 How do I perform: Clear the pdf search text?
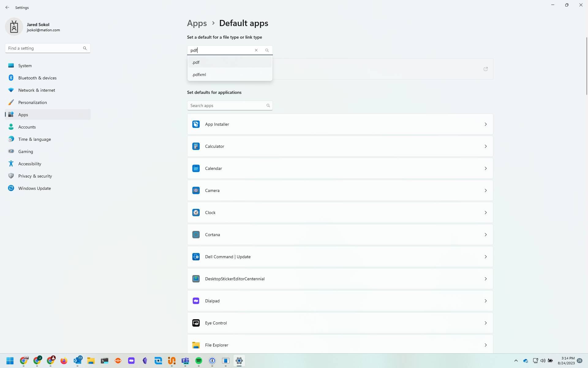click(256, 50)
